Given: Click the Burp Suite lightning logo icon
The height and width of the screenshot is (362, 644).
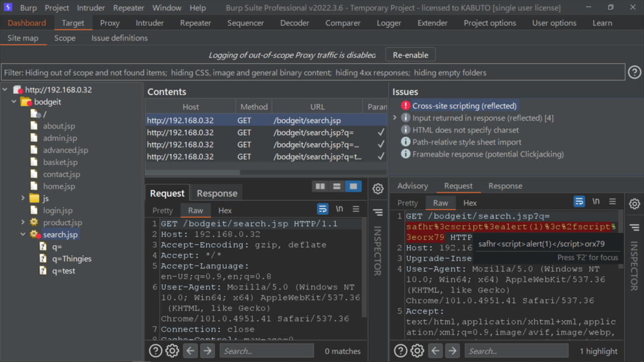Looking at the screenshot, I should click(8, 8).
